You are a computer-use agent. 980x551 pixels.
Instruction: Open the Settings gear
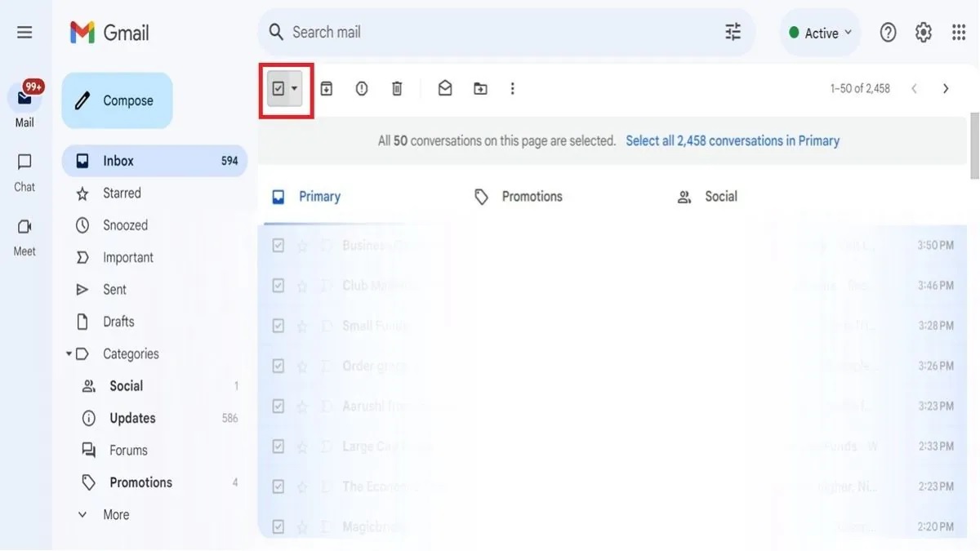924,33
